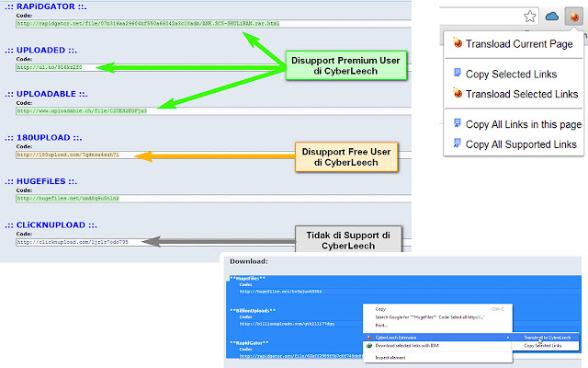The width and height of the screenshot is (588, 368).
Task: Expand CyberLeech Extension submenu in context menu
Action: [437, 338]
